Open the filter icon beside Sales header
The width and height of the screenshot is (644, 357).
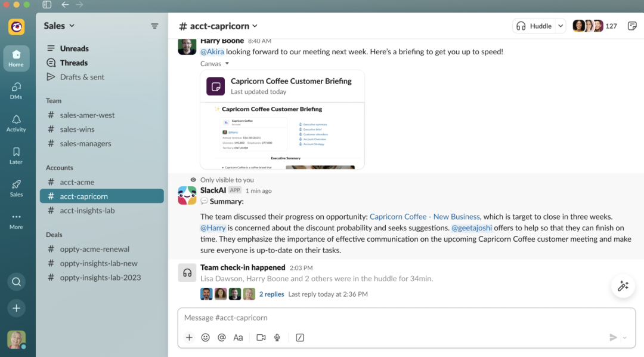154,26
